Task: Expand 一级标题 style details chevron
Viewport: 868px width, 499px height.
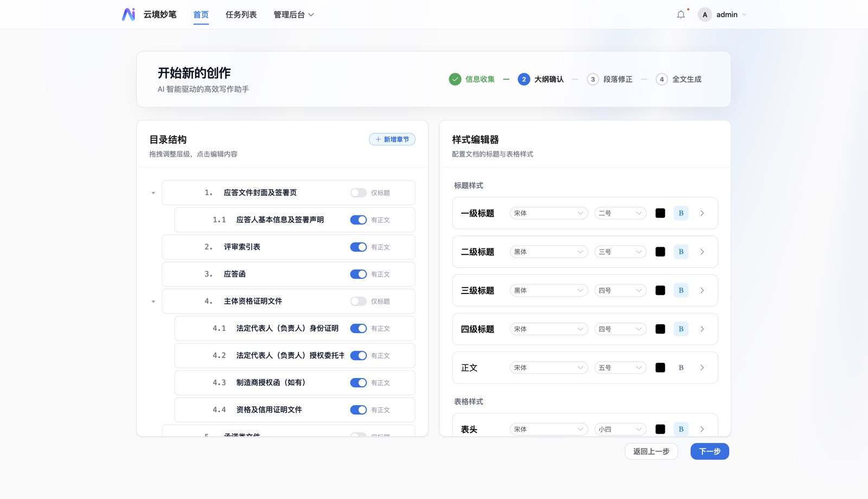Action: coord(702,213)
